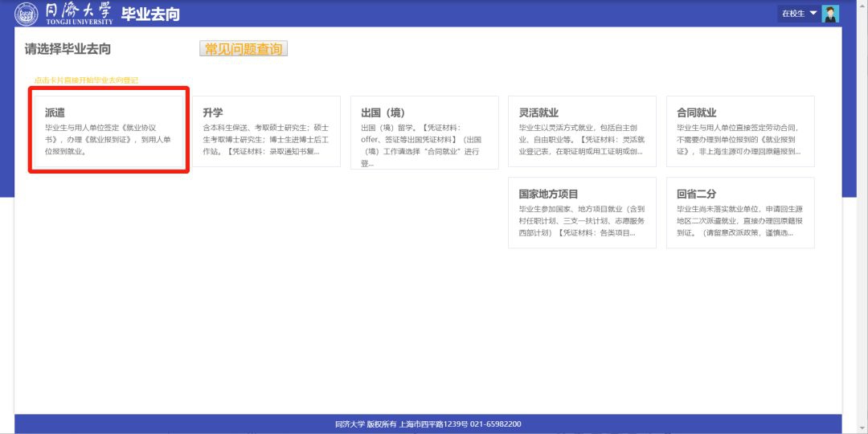This screenshot has height=434, width=868.
Task: Choose the 灵活就业 card
Action: point(582,131)
